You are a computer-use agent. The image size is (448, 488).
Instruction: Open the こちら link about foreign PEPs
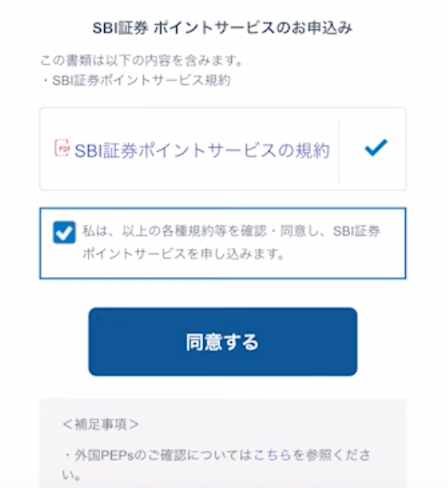[273, 455]
